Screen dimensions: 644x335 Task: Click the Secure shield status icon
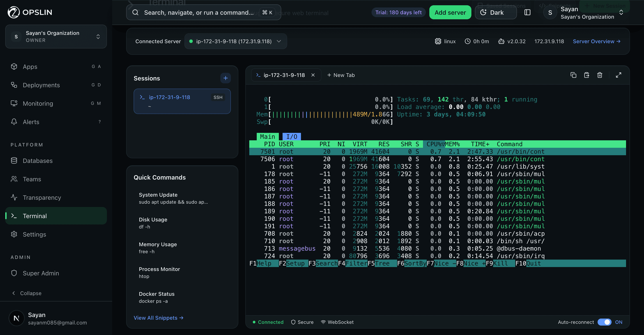point(293,322)
